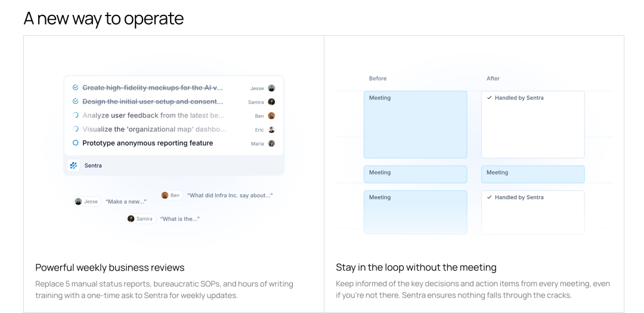Click Samira's avatar in the task list
This screenshot has height=313, width=644.
271,102
